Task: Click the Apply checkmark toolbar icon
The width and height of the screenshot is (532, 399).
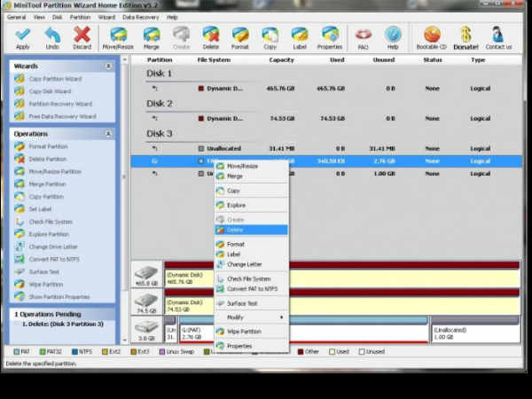Action: tap(23, 38)
